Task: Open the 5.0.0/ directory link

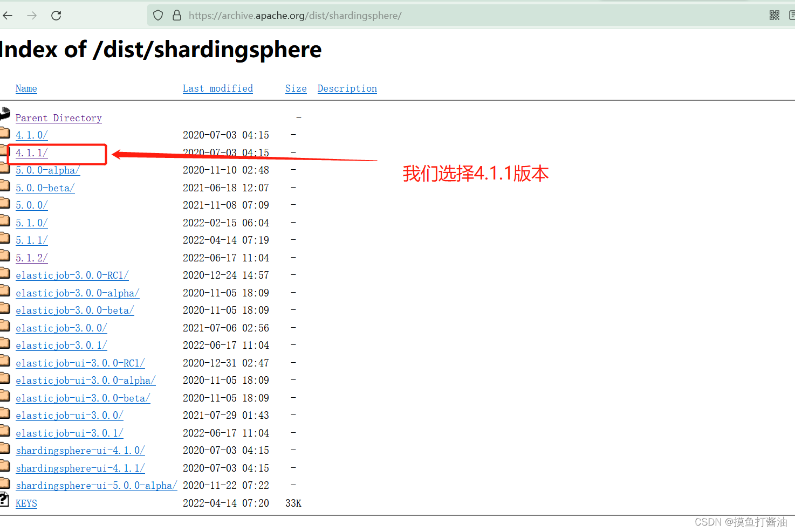Action: point(32,205)
